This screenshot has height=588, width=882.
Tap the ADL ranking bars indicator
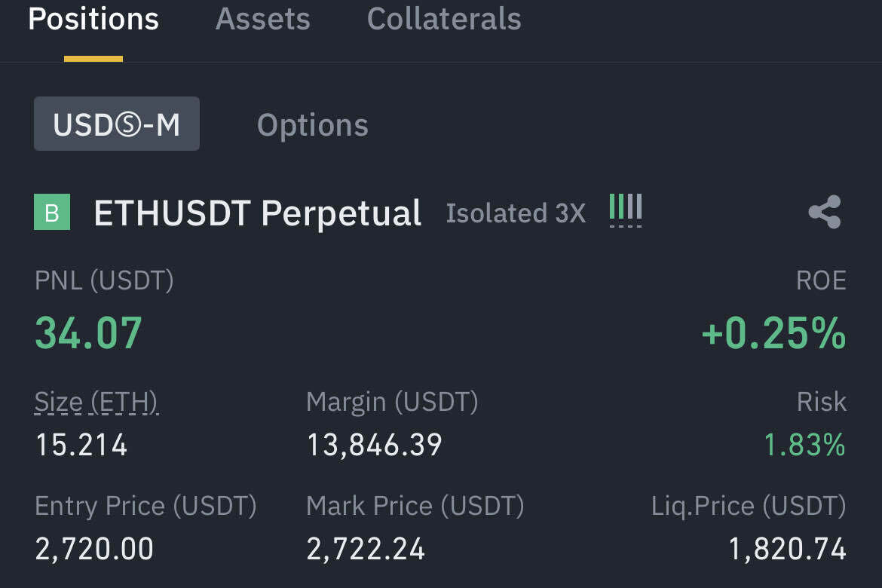pyautogui.click(x=626, y=209)
